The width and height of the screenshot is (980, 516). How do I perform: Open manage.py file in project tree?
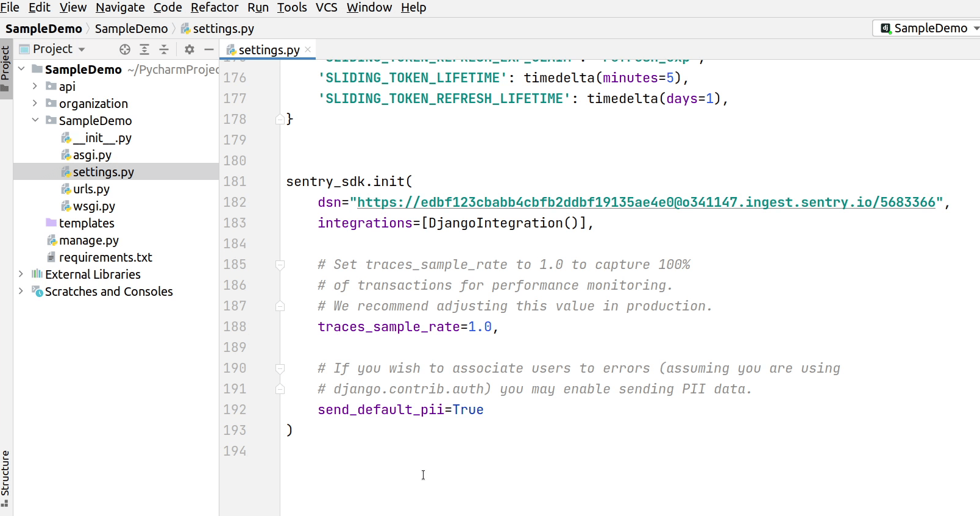(89, 240)
